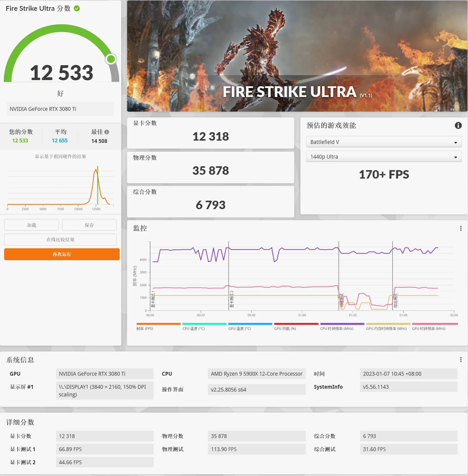The width and height of the screenshot is (468, 476).
Task: Click the average score 12 655
Action: [x=60, y=141]
